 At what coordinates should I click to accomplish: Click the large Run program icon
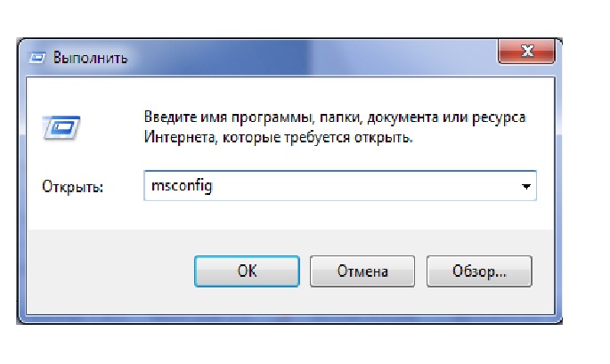(61, 127)
